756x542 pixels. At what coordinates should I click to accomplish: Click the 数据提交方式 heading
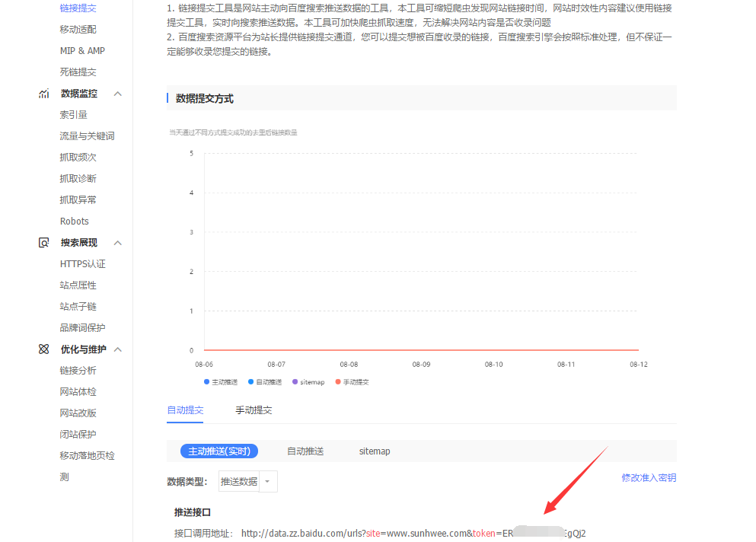point(205,98)
